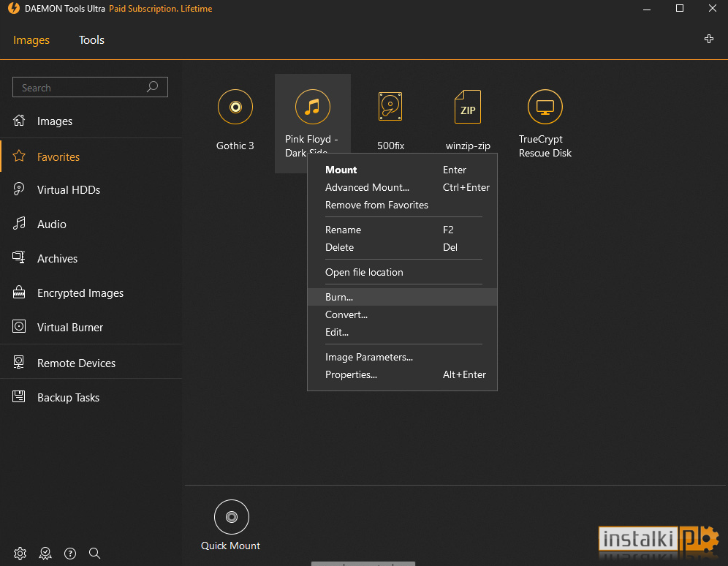Open settings with the gear icon
Viewport: 728px width, 566px height.
click(x=20, y=553)
